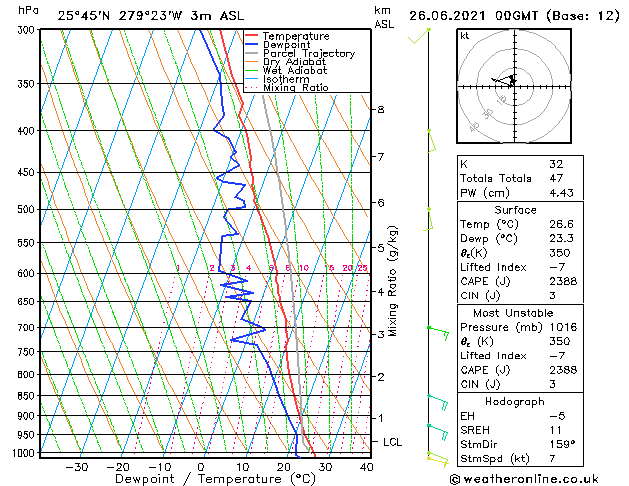Click the 'km ASL' altitude axis label
Screen dimensions: 629x486
tap(384, 17)
